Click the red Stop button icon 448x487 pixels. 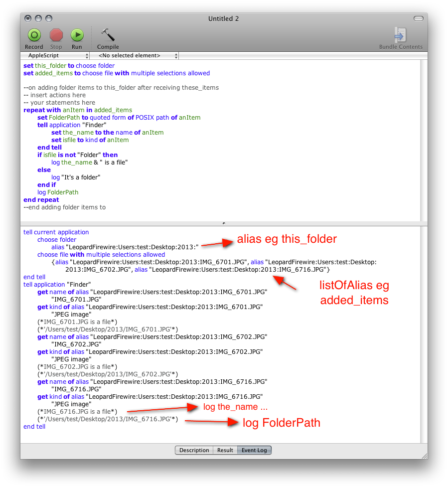click(56, 35)
